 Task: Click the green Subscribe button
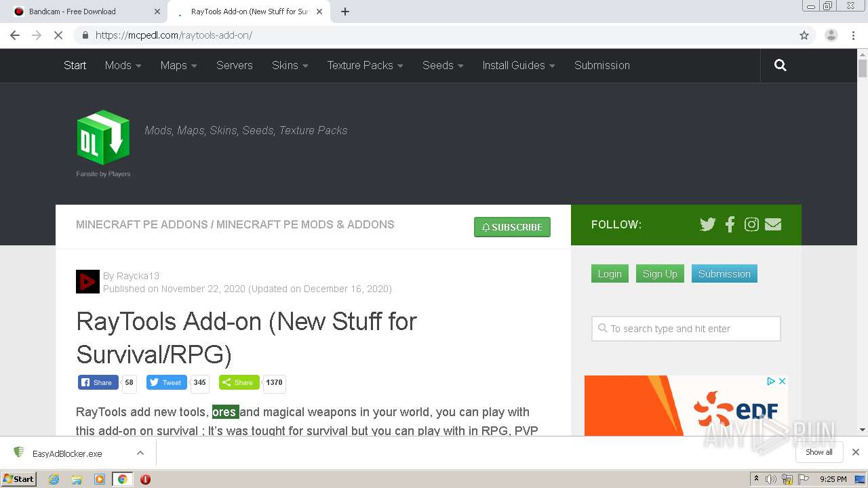point(512,227)
